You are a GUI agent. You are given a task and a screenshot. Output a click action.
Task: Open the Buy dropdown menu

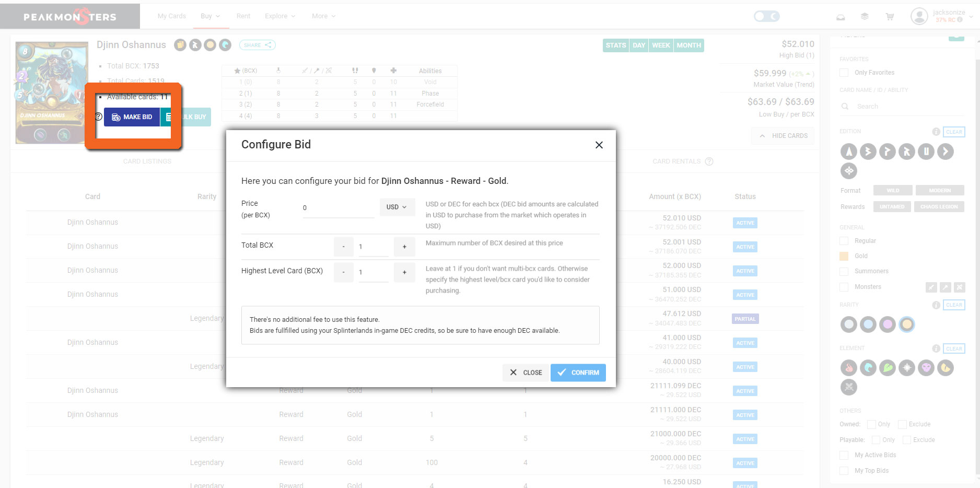(211, 16)
